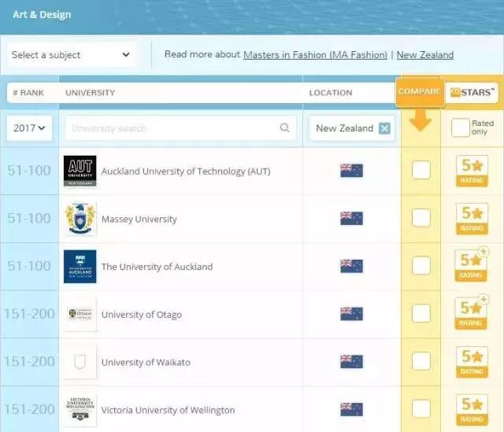The height and width of the screenshot is (432, 504).
Task: Click the Auckland University of Technology logo
Action: 80,172
